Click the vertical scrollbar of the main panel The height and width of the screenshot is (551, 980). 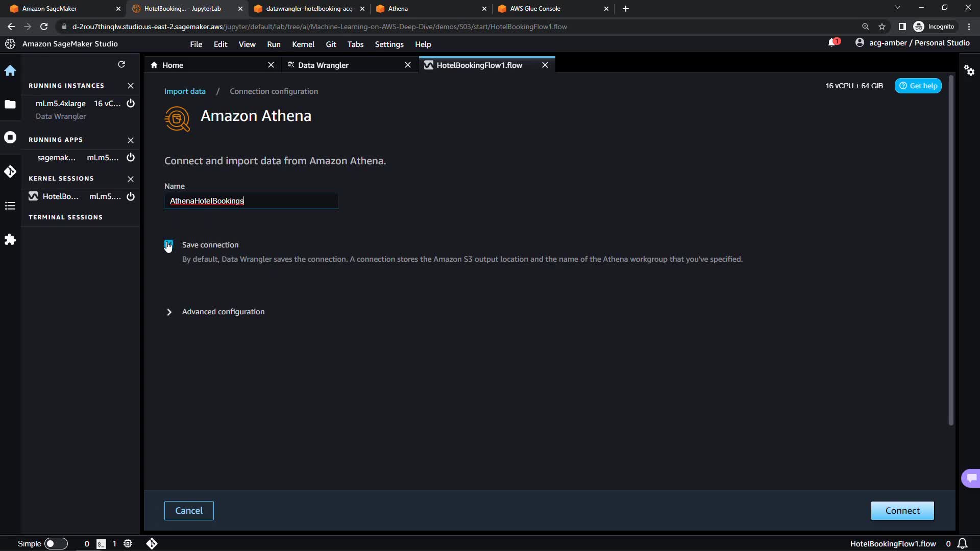(x=951, y=250)
